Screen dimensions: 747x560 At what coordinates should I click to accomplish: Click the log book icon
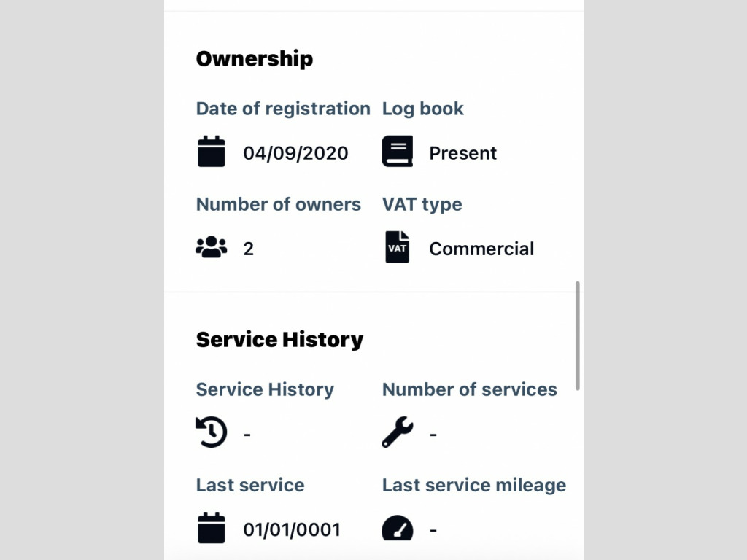397,152
